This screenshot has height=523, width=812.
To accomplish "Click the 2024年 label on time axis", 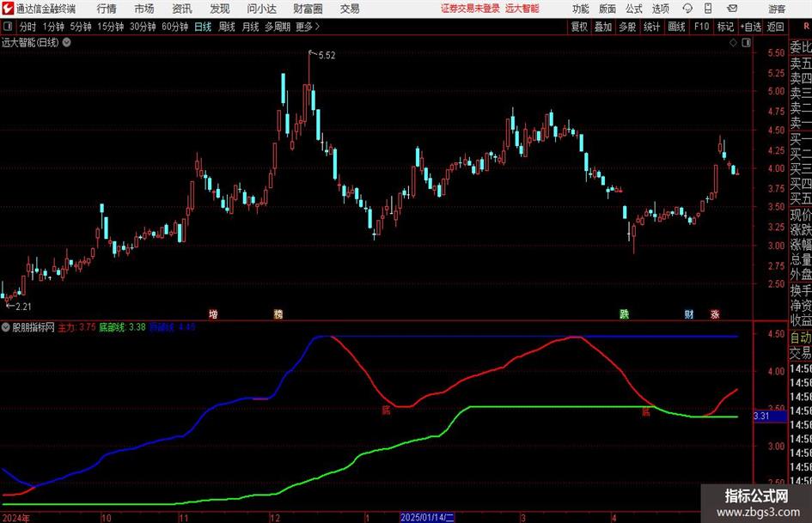I will coord(16,518).
